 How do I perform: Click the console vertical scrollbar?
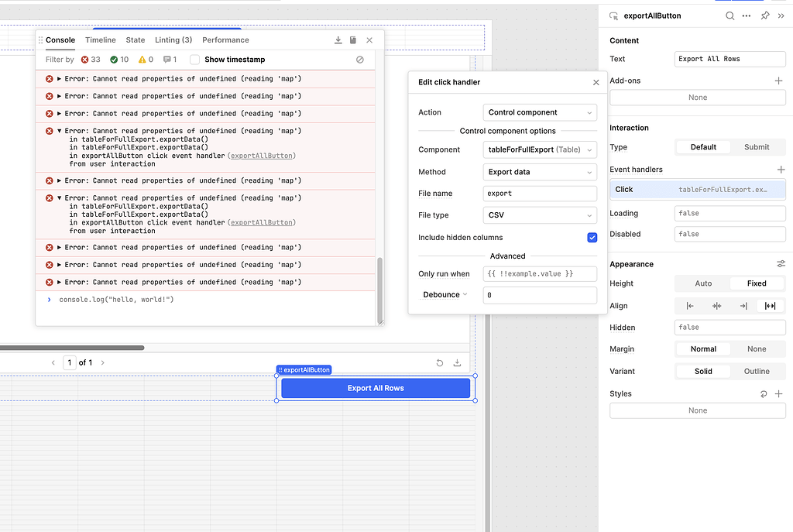tap(379, 290)
